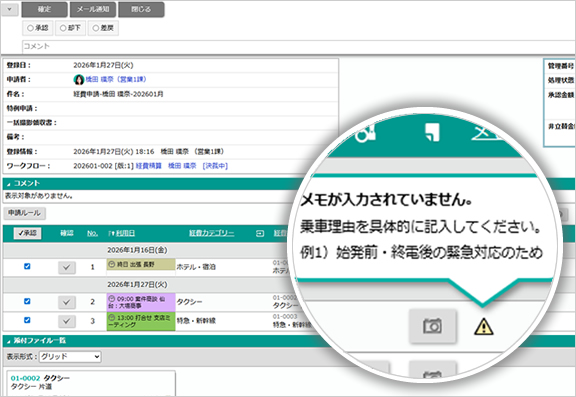Open the 表示形式 グリッド dropdown

click(70, 357)
